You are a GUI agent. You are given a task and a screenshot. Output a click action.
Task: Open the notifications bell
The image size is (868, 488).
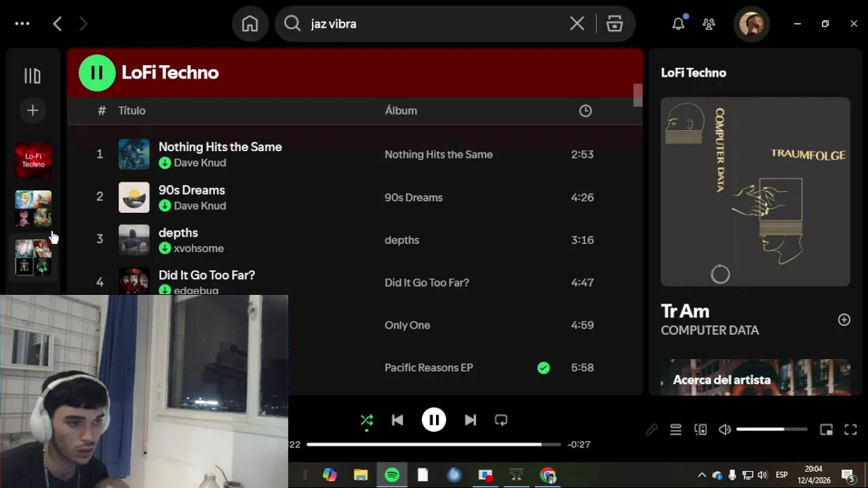coord(678,24)
